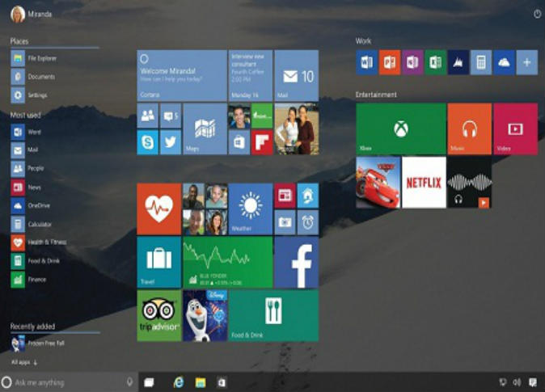Open File Explorer in Places list
545x392 pixels.
(x=34, y=58)
